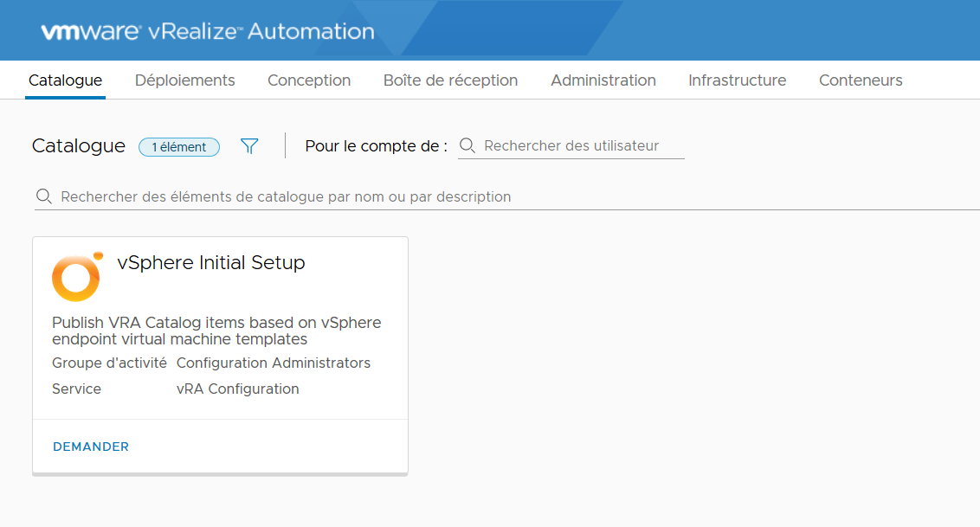Screen dimensions: 980x527
Task: Open the Boîte de réception tab
Action: [451, 80]
